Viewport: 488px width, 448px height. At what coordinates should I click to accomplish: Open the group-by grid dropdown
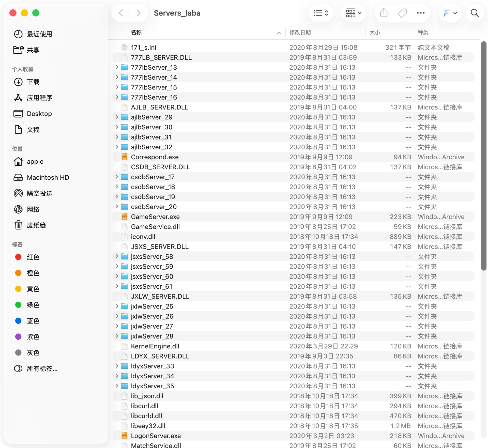[354, 13]
